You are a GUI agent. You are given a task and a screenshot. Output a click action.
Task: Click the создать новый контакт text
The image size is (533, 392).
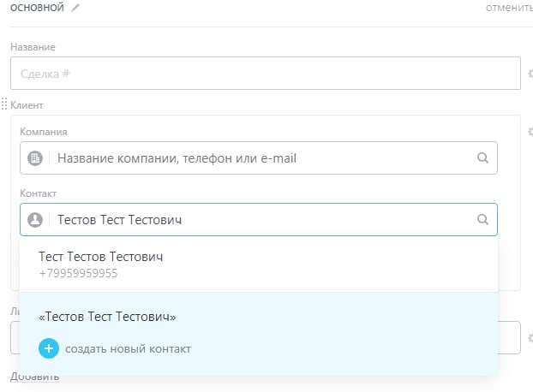click(128, 348)
